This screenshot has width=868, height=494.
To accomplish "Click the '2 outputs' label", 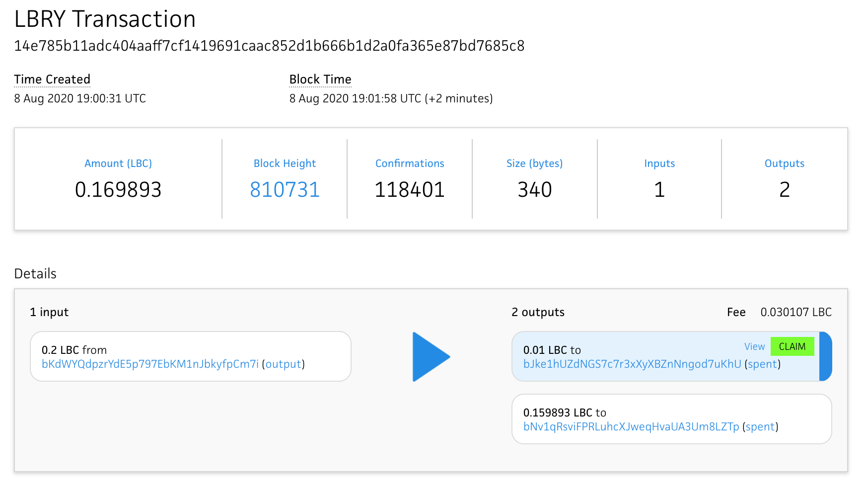I will [x=538, y=312].
